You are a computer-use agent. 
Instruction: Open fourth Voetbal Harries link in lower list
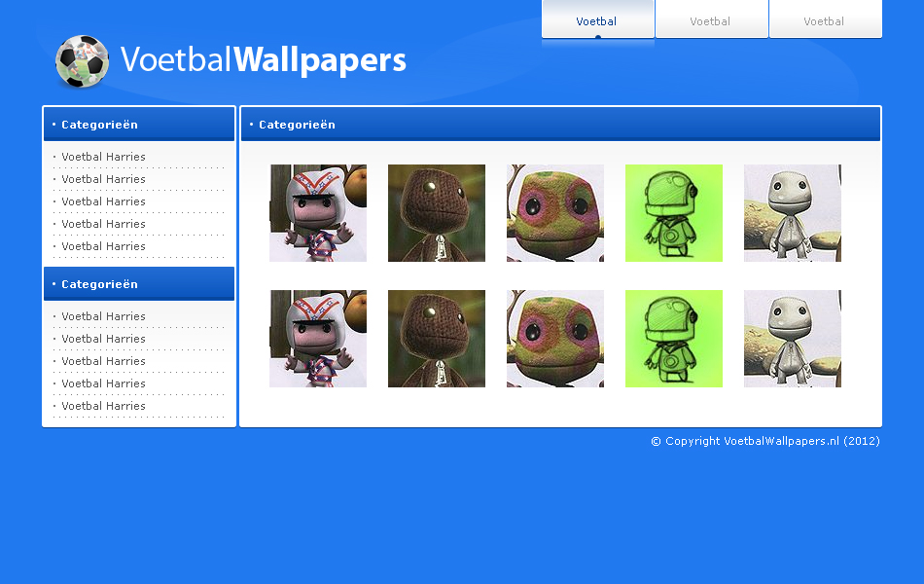104,384
